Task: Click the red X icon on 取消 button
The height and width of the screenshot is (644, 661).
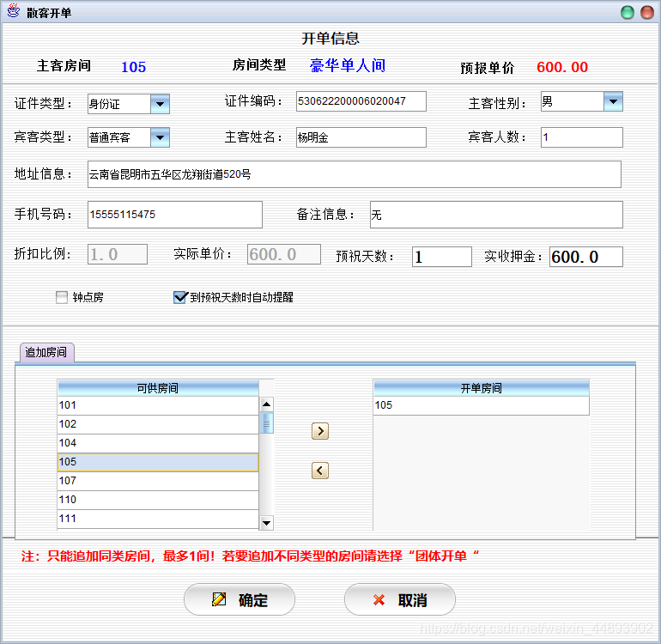Action: pyautogui.click(x=379, y=599)
